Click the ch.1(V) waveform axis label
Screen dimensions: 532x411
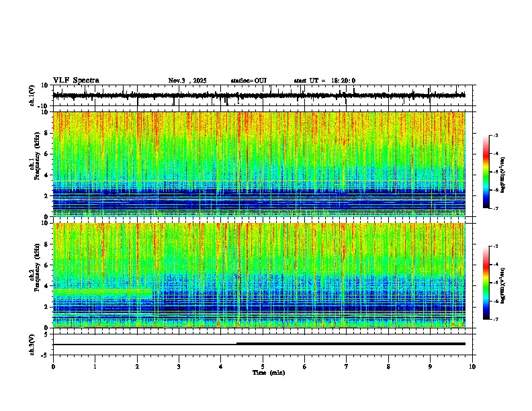32,95
